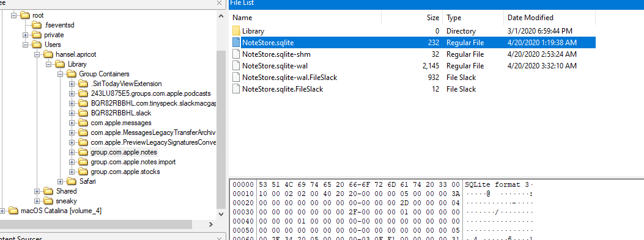644x240 pixels.
Task: Select 243LU875E5.groups.com.apple.podcasts tree item
Action: click(x=150, y=93)
